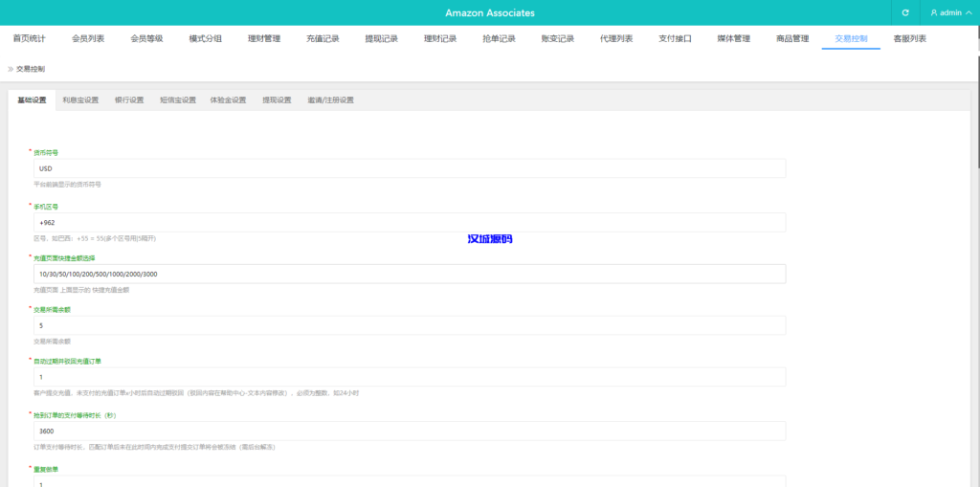The height and width of the screenshot is (487, 980).
Task: Focus the 充值页面快捷金额选择 amounts field
Action: (410, 274)
